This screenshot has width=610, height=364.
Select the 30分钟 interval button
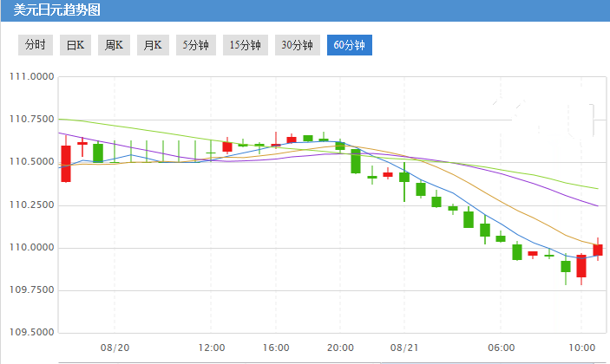coord(297,45)
